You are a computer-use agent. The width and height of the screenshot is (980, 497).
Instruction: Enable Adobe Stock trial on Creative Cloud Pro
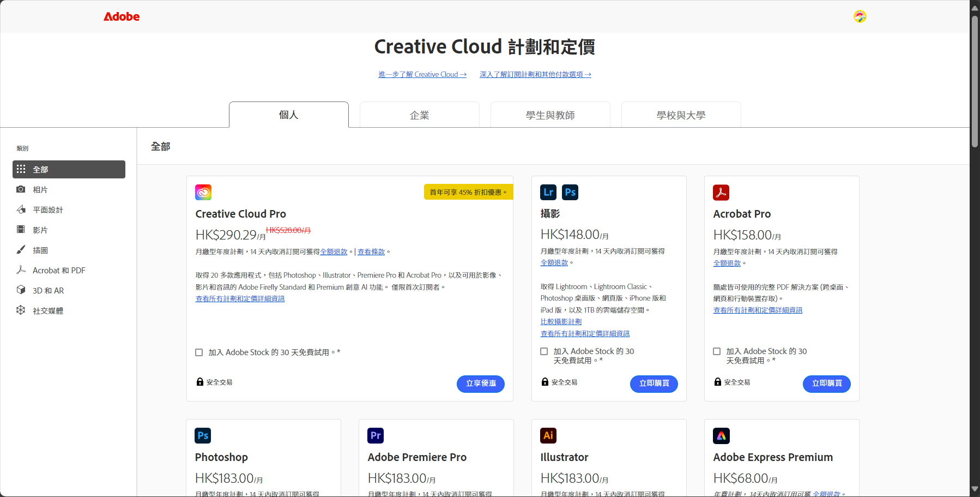(199, 352)
